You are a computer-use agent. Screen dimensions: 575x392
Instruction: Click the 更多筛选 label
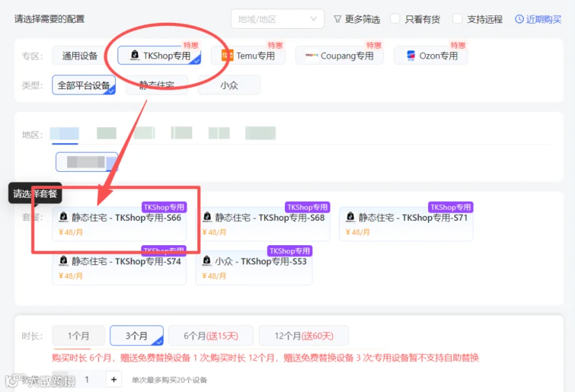tap(362, 19)
